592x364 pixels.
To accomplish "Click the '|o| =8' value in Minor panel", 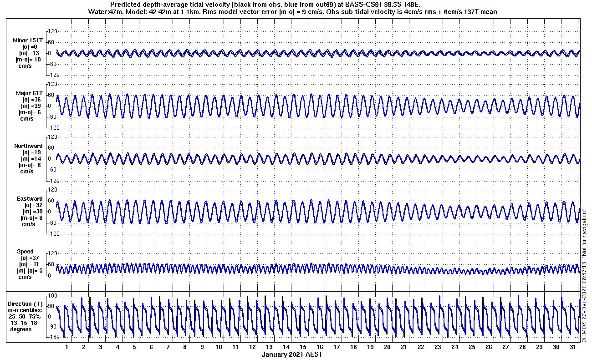I will pos(30,47).
